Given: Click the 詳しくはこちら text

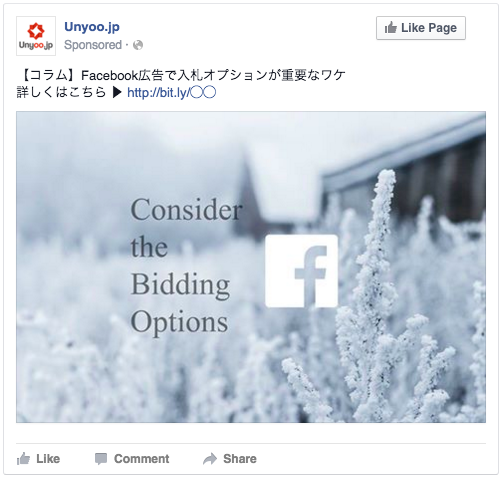Looking at the screenshot, I should [61, 93].
